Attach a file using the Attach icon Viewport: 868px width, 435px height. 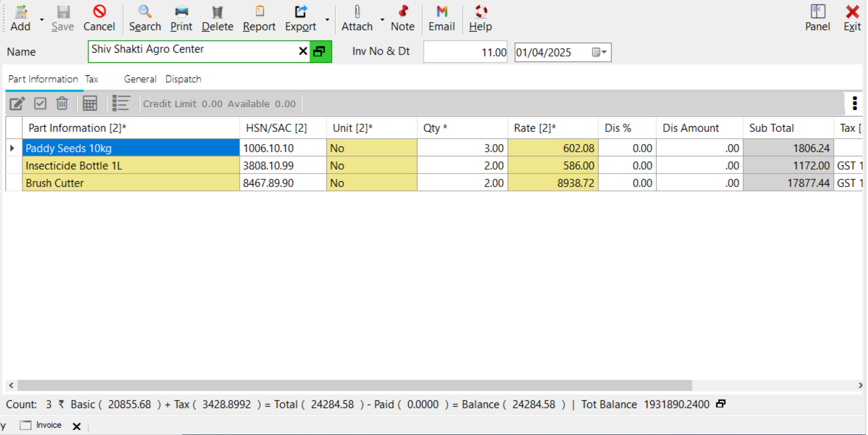(x=357, y=18)
